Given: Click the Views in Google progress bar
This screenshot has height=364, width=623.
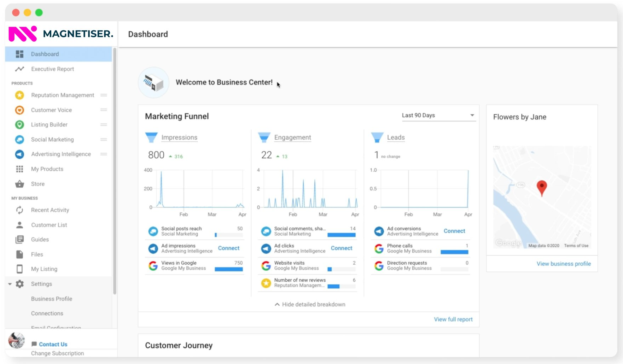Looking at the screenshot, I should tap(229, 269).
